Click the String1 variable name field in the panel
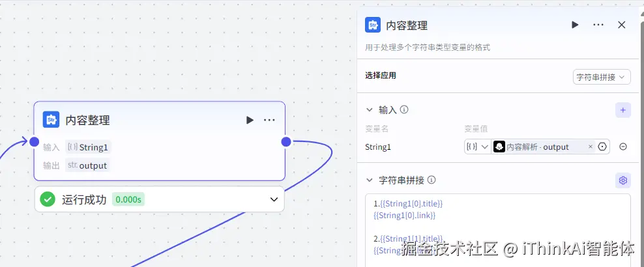Screen dimensions: 644x267 (378, 147)
